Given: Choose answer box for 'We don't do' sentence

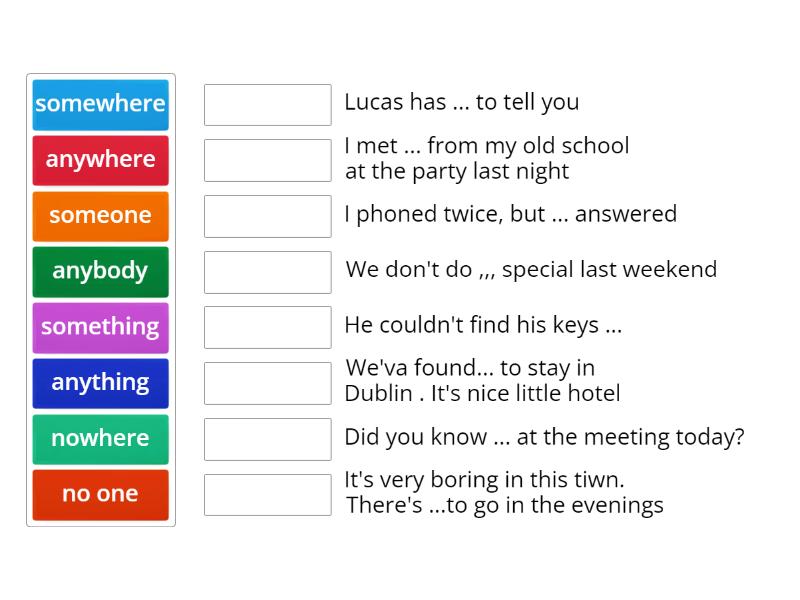Looking at the screenshot, I should [267, 272].
